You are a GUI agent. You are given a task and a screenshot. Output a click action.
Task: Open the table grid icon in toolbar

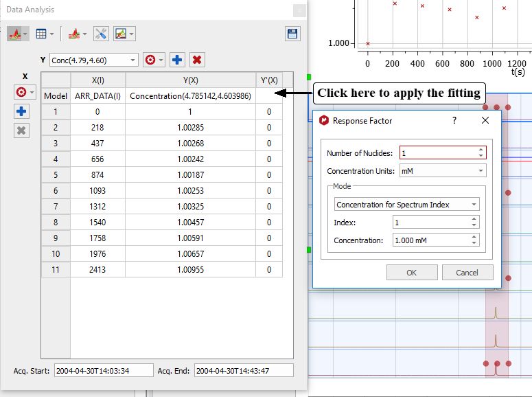(x=41, y=34)
